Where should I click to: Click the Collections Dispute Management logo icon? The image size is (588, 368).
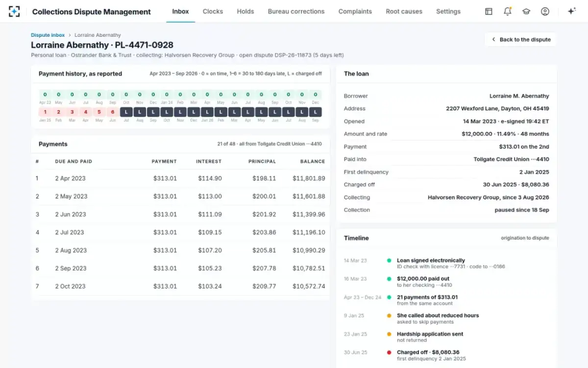pos(15,11)
